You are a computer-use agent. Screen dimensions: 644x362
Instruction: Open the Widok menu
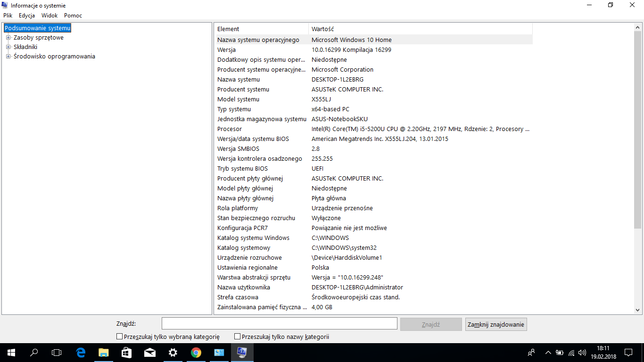click(x=50, y=16)
